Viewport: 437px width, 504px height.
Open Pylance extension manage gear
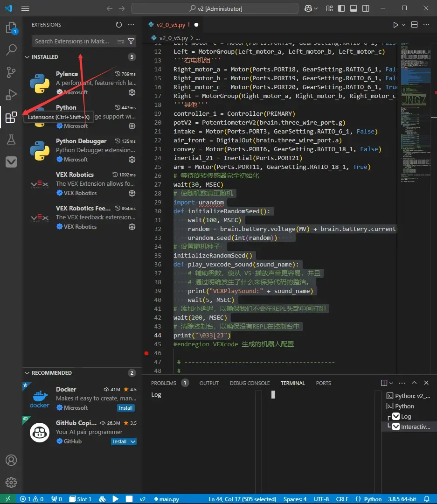[132, 92]
